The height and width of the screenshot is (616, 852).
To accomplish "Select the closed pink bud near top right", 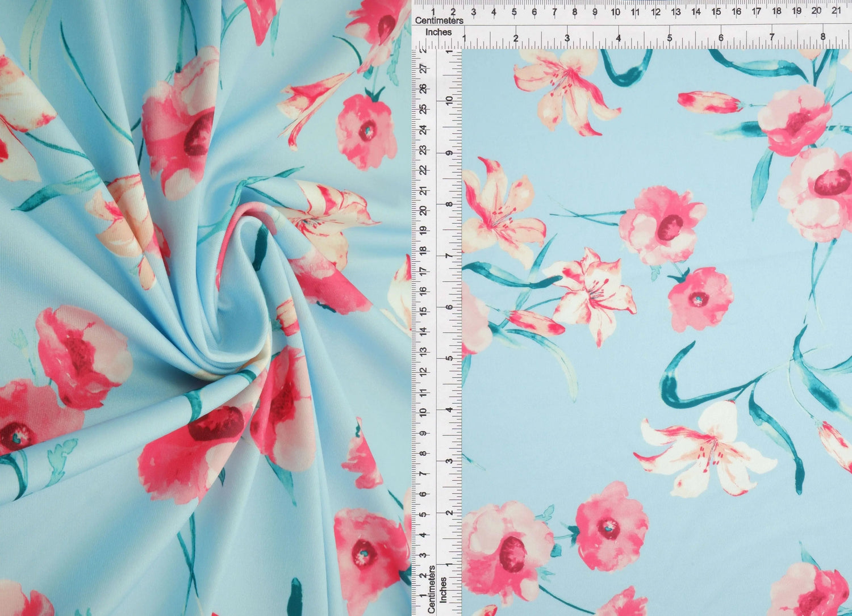I will click(710, 102).
